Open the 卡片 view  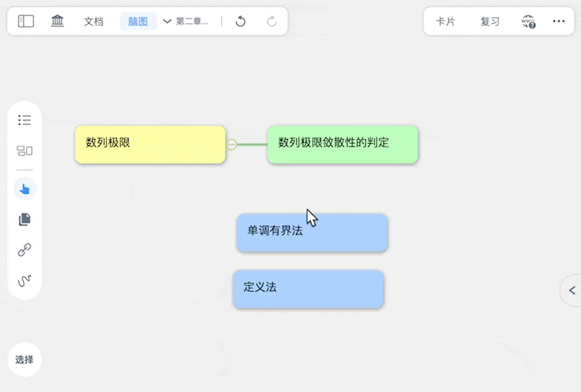[445, 22]
